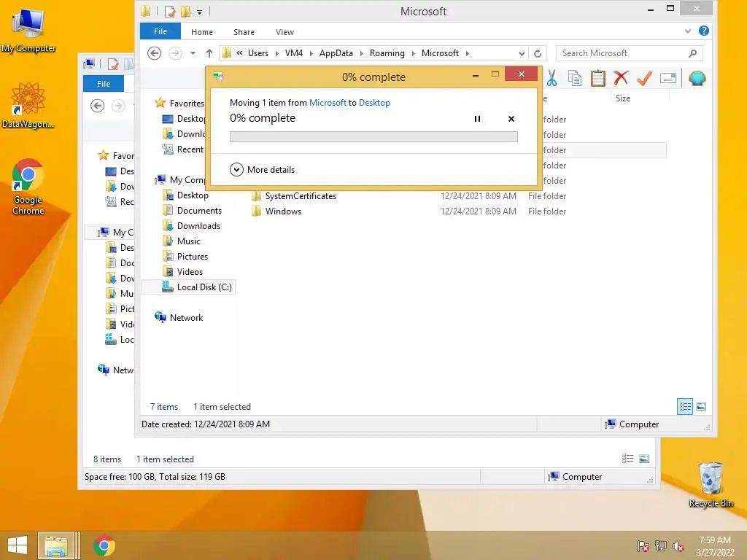Refresh the Microsoft folder address bar
Screen dimensions: 747x560
tap(538, 53)
